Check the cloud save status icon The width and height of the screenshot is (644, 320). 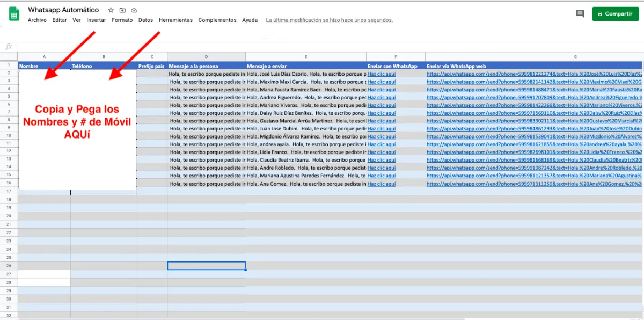(134, 10)
